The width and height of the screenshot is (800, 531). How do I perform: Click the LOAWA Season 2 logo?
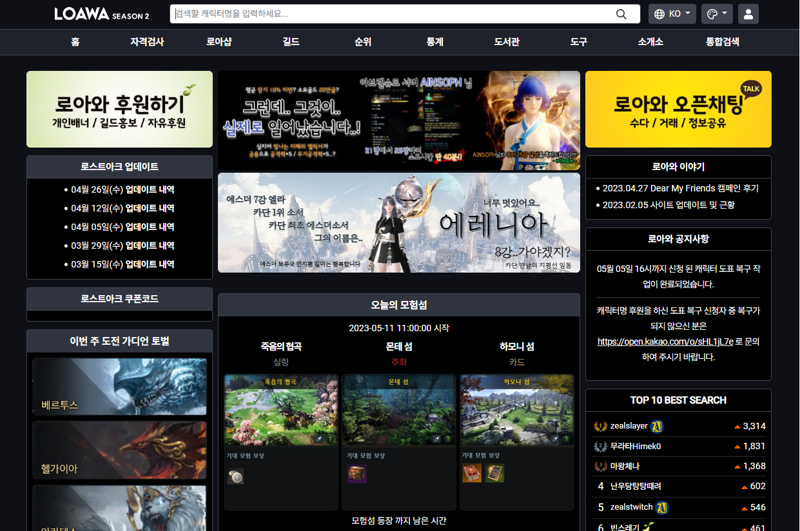coord(102,14)
